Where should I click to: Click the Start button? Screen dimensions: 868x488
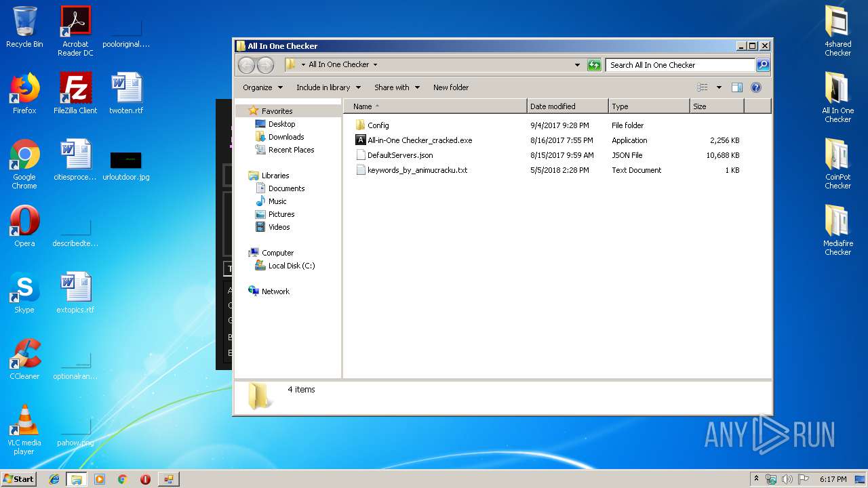pos(18,479)
